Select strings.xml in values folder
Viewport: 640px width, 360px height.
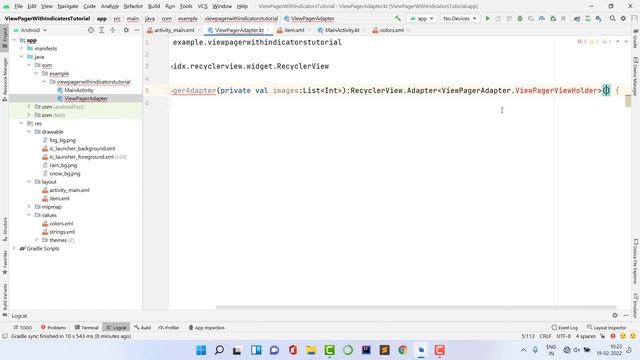pyautogui.click(x=62, y=232)
